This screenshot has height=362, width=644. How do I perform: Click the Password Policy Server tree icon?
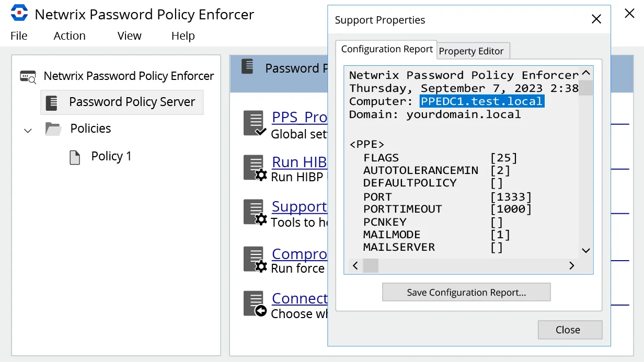51,102
